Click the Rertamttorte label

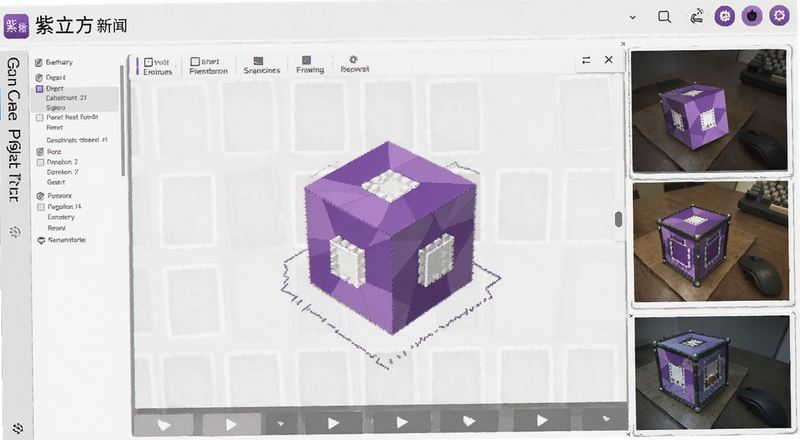(67, 240)
